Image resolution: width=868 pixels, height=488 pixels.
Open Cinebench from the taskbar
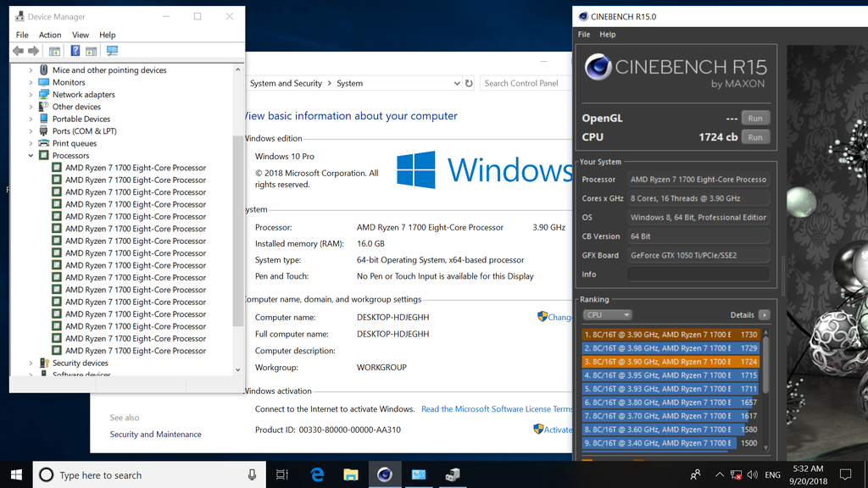(x=384, y=474)
